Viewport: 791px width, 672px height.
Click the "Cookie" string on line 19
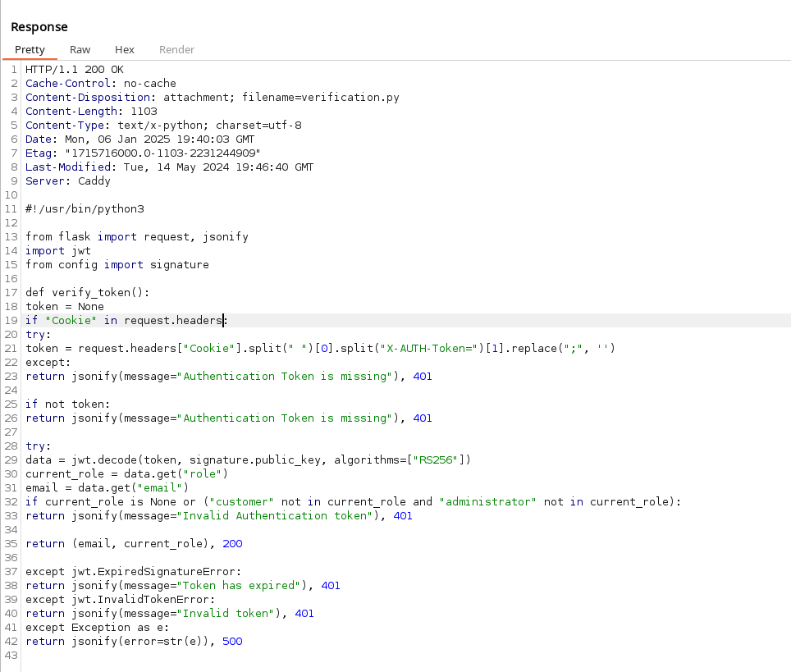coord(71,320)
